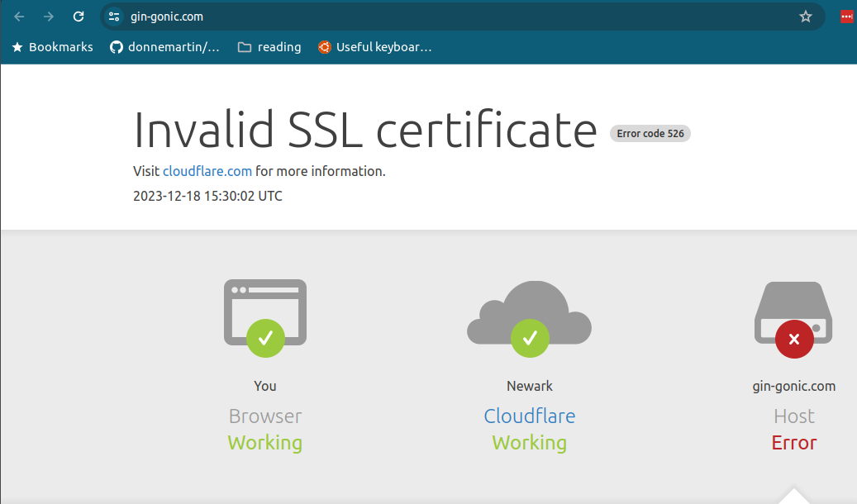Click the Newark location label
Screen dimensions: 857x504
529,386
